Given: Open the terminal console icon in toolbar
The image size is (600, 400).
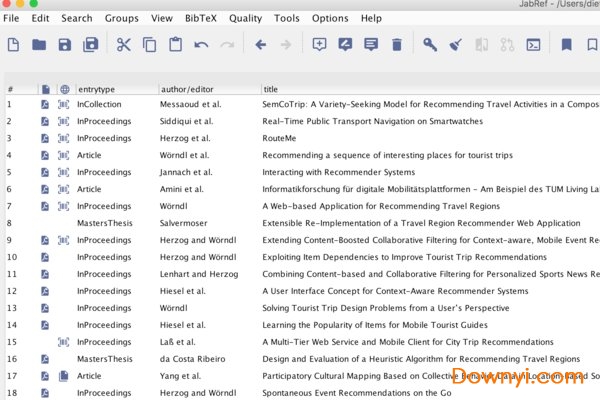Looking at the screenshot, I should (x=534, y=45).
